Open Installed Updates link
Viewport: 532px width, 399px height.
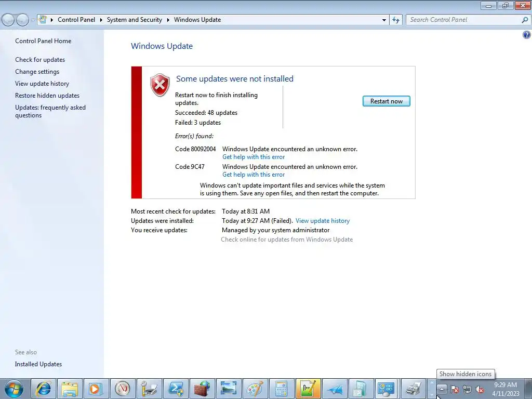(x=38, y=364)
